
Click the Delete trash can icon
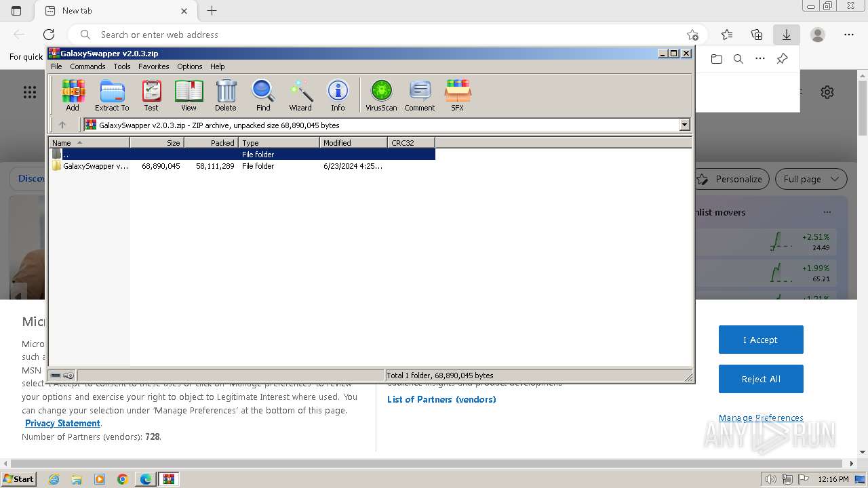(226, 95)
